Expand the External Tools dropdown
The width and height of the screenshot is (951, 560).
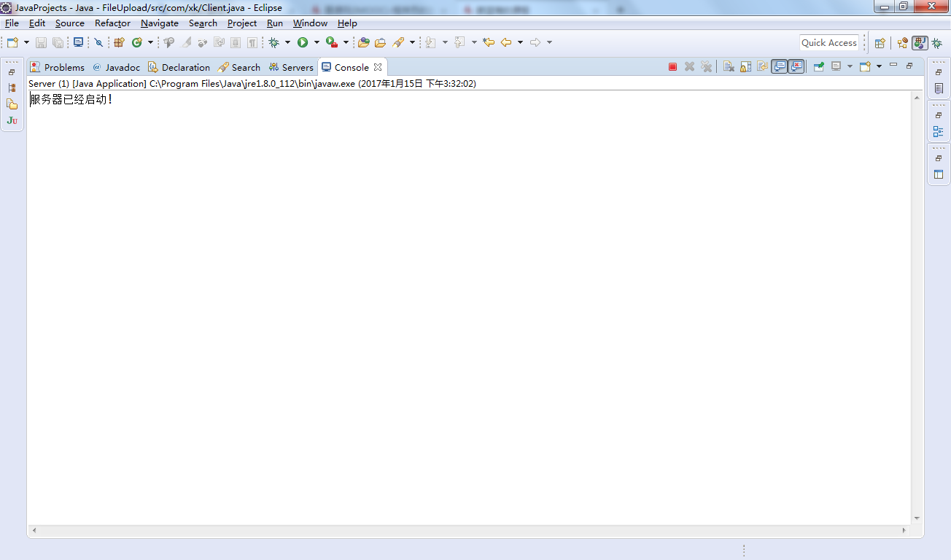coord(346,42)
